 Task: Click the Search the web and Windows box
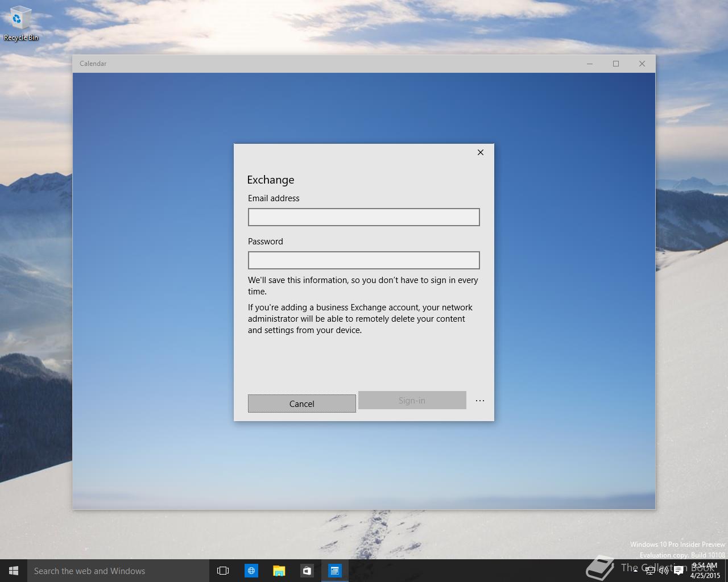[x=118, y=571]
